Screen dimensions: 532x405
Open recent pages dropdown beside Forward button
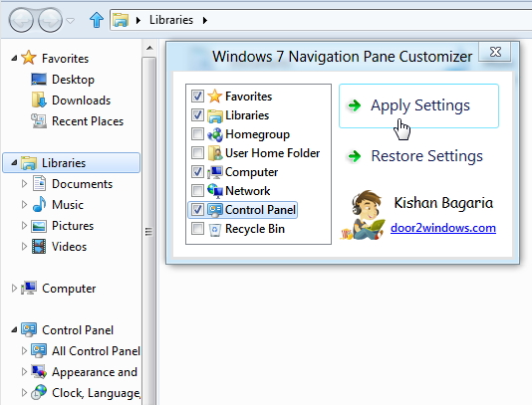tap(70, 21)
